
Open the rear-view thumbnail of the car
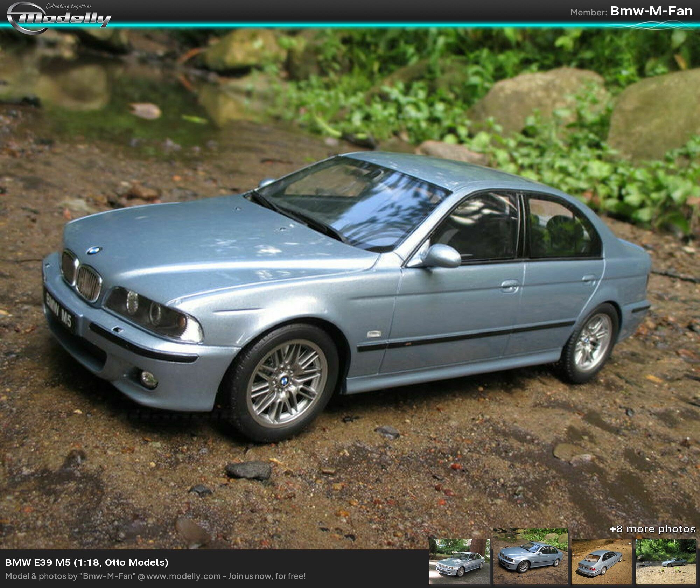601,561
